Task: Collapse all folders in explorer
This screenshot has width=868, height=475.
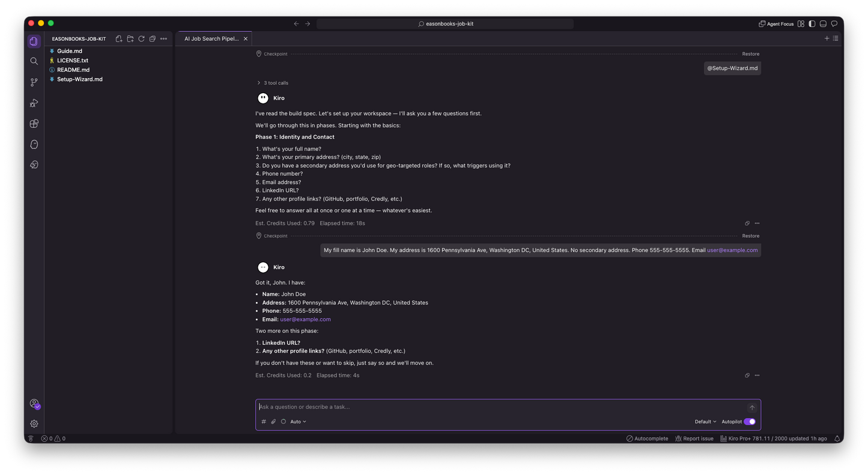Action: 153,39
